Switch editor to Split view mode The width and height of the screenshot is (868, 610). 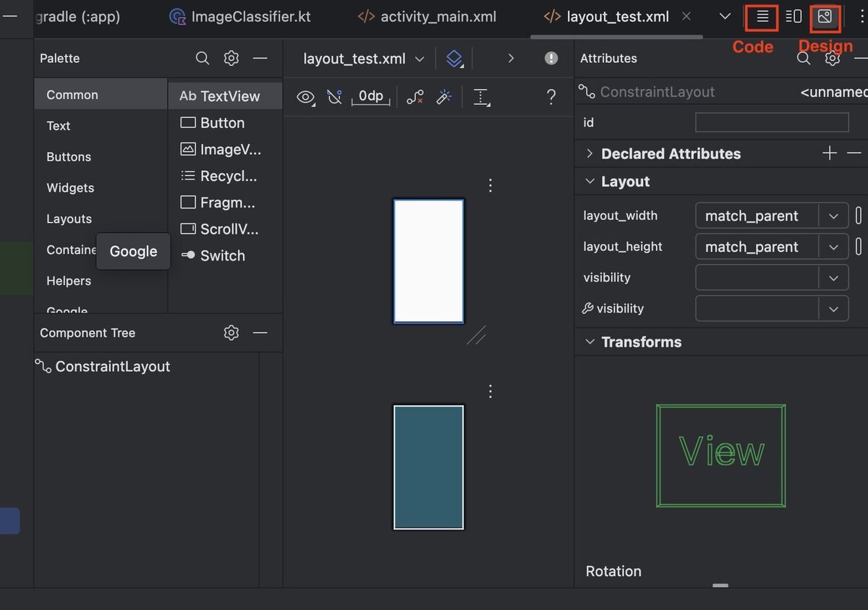[x=793, y=17]
